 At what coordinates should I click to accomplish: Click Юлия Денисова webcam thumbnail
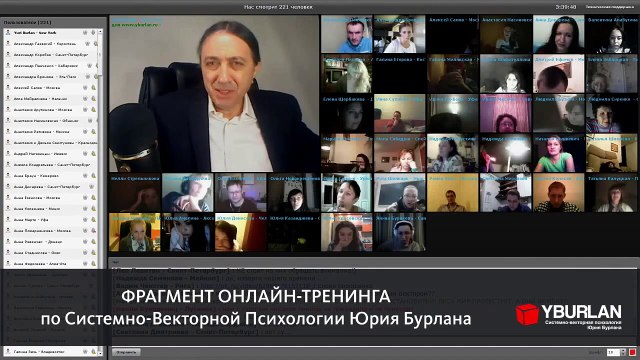tap(241, 233)
